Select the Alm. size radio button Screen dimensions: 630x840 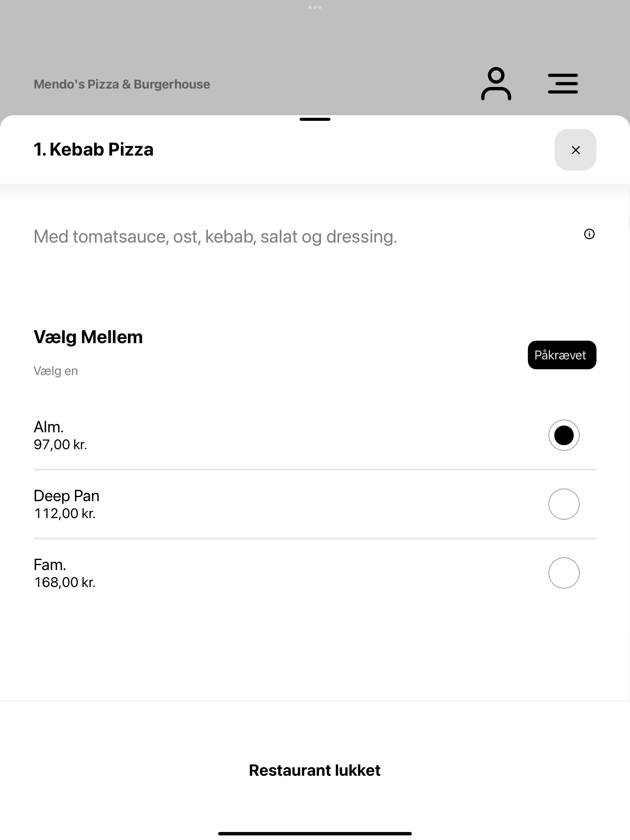click(x=564, y=435)
